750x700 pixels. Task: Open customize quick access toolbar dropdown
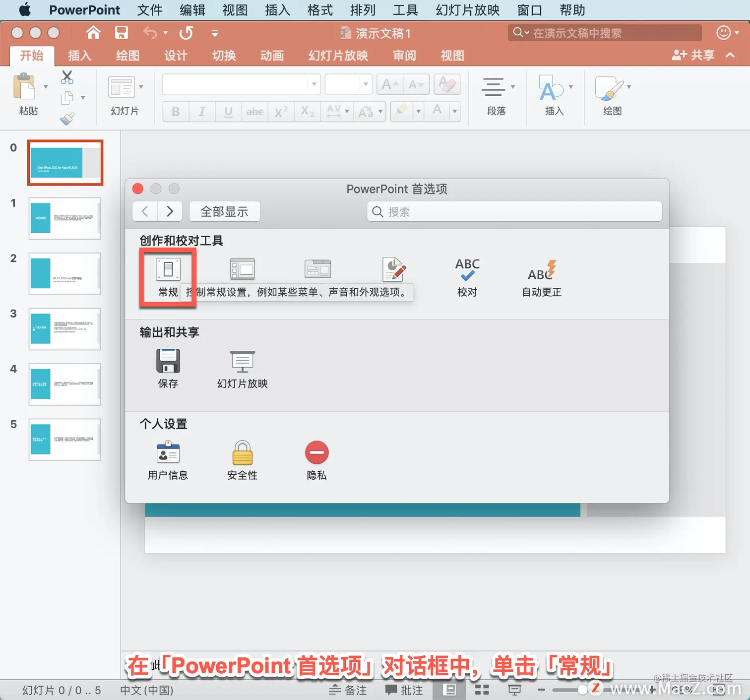(215, 34)
